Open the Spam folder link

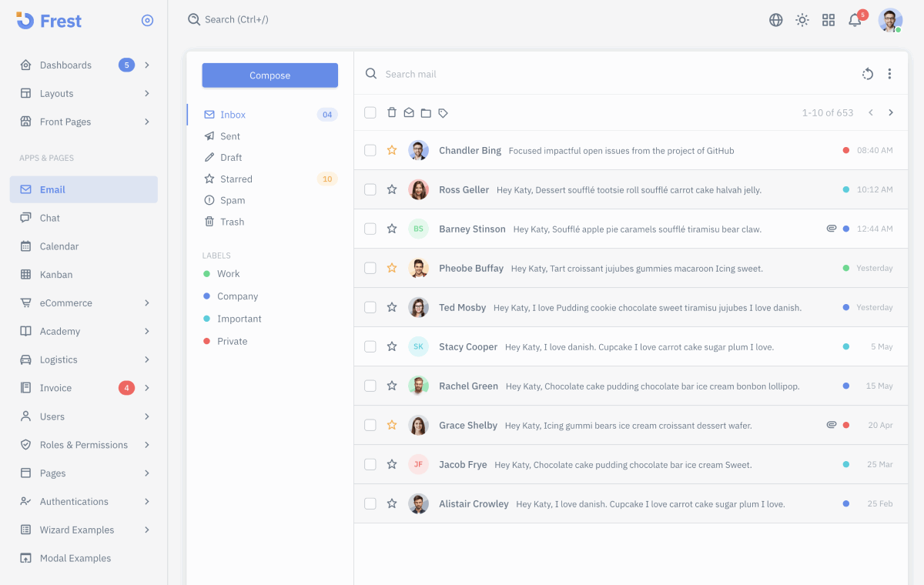point(231,200)
